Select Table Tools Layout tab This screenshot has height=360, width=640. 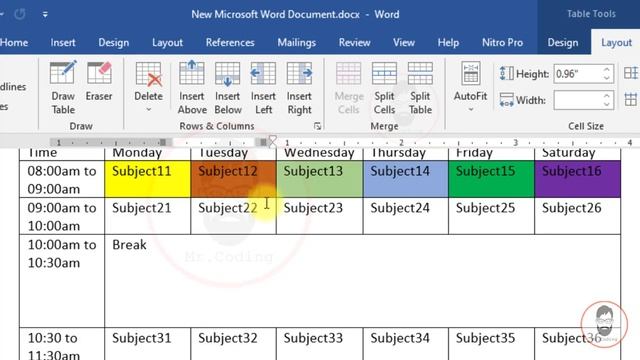(x=616, y=42)
